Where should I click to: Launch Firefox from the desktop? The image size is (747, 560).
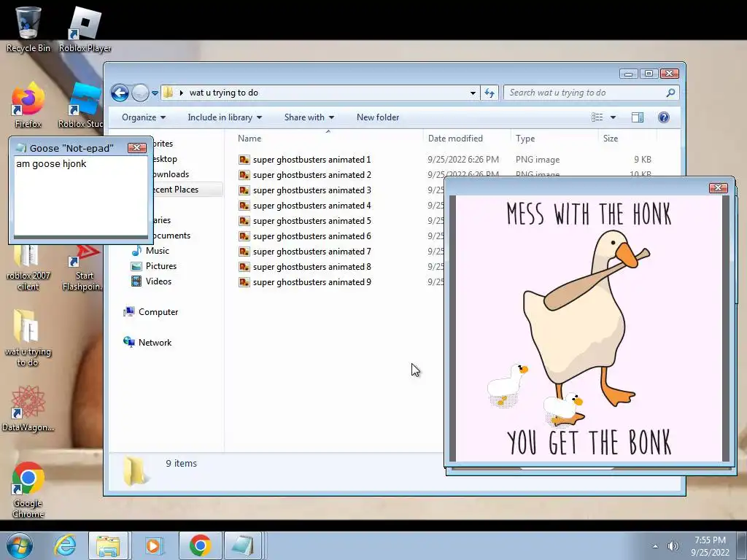28,105
